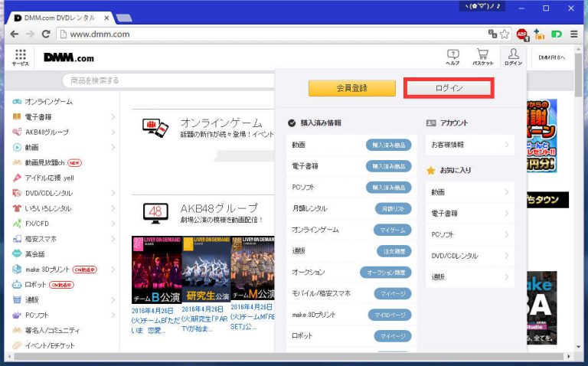
Task: Click マイゲーム button for オンラインゲーム
Action: click(393, 230)
